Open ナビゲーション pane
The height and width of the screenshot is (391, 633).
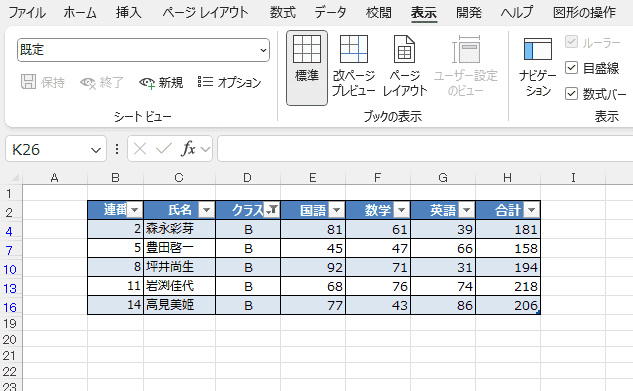(x=538, y=67)
